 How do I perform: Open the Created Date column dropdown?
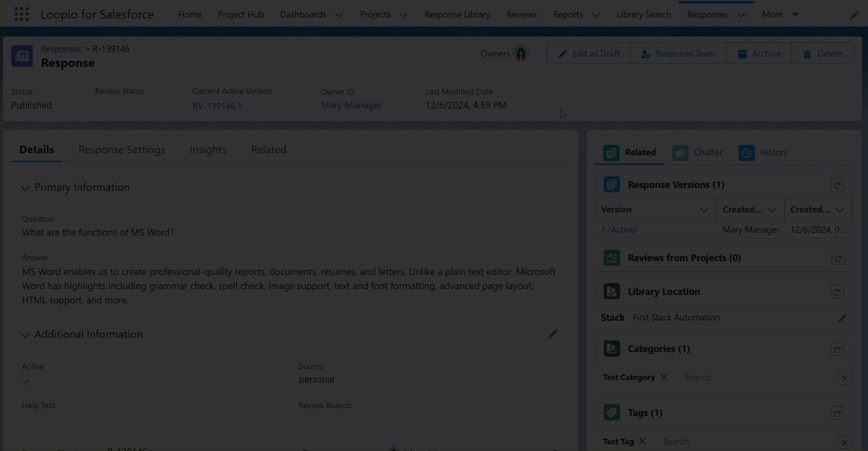839,210
